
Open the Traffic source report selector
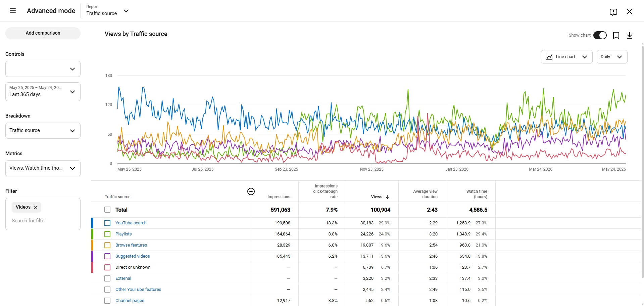pyautogui.click(x=107, y=11)
